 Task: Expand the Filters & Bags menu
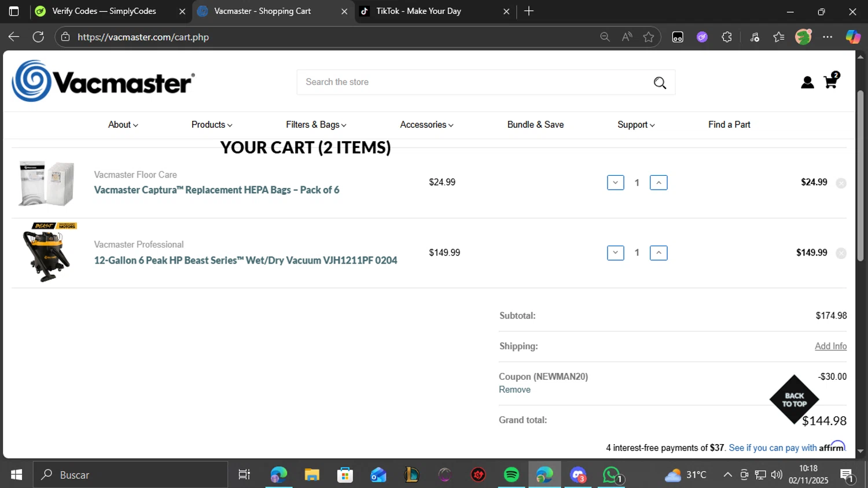(316, 125)
